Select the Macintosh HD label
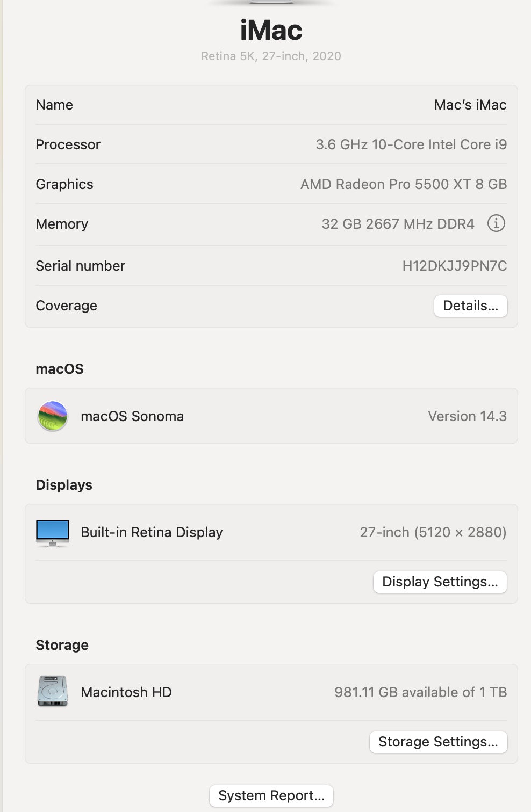This screenshot has width=531, height=812. (x=126, y=692)
